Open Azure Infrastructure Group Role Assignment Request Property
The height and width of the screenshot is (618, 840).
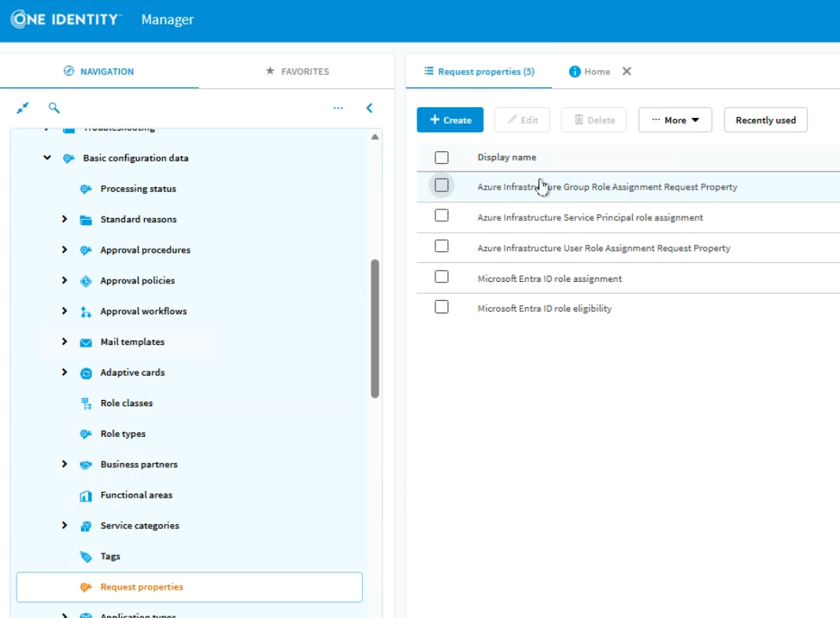pos(607,187)
